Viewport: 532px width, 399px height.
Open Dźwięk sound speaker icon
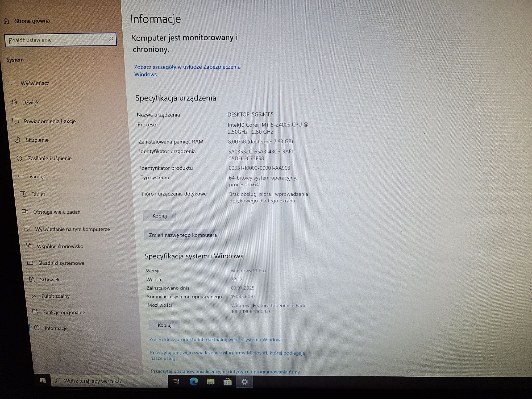click(14, 102)
